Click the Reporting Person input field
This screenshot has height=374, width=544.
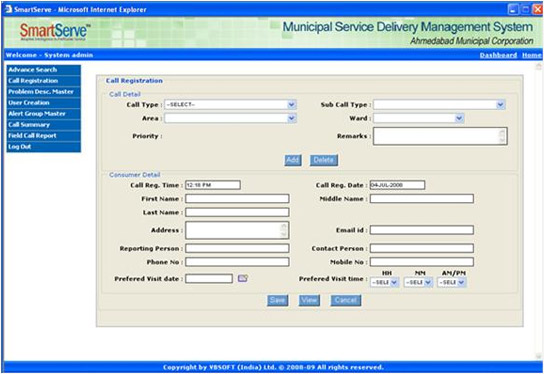[x=237, y=248]
